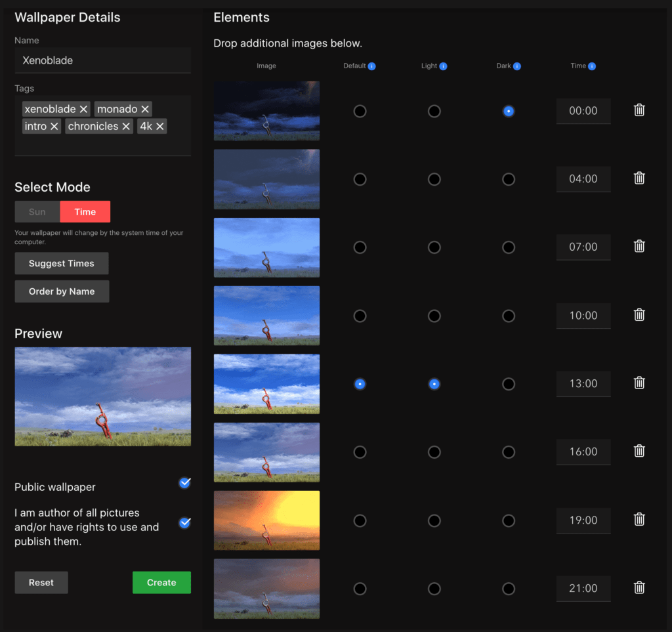This screenshot has width=672, height=632.
Task: Remove the xenoblade tag
Action: (x=83, y=109)
